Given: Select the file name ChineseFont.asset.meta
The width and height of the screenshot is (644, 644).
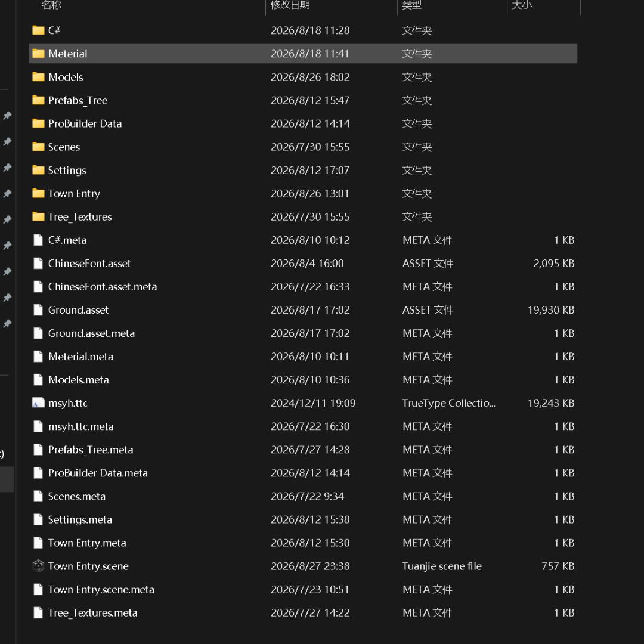Looking at the screenshot, I should pos(103,287).
